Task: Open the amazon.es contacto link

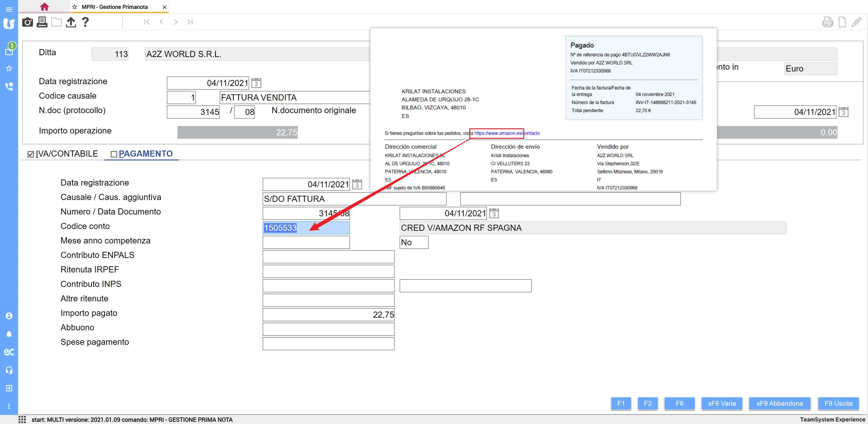Action: [507, 133]
